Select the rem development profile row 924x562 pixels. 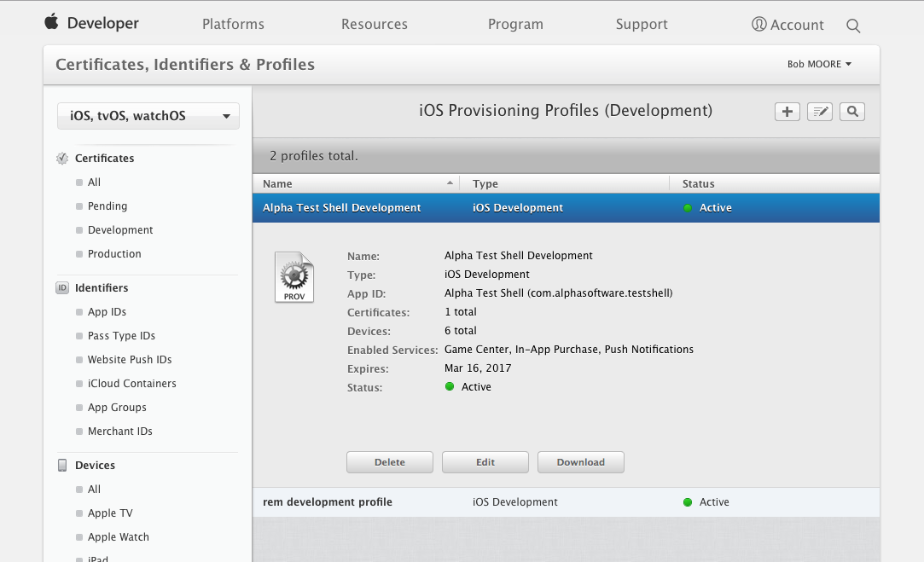tap(566, 502)
